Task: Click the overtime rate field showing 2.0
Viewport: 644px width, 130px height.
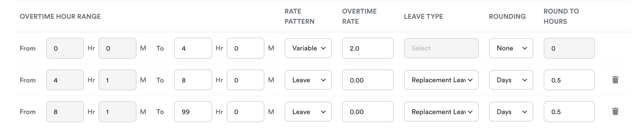Action: [368, 48]
